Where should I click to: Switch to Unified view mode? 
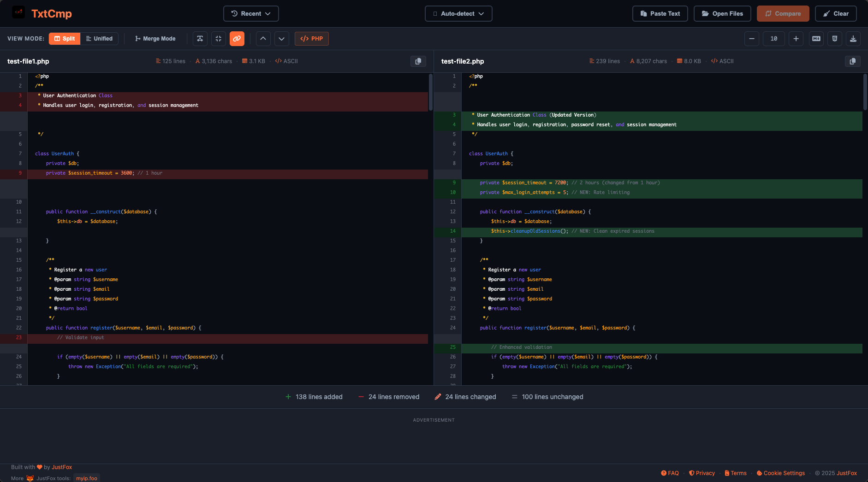point(99,39)
